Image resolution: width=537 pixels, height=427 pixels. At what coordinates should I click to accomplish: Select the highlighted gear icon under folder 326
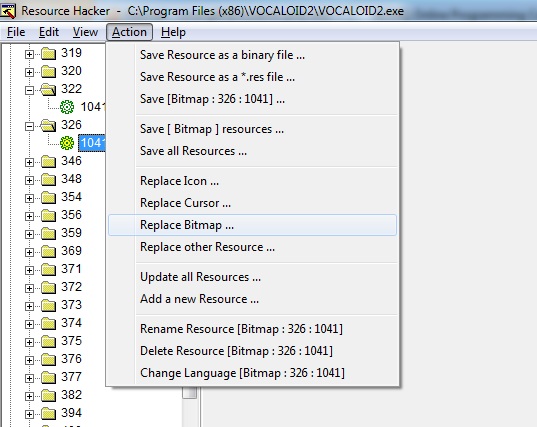point(67,143)
